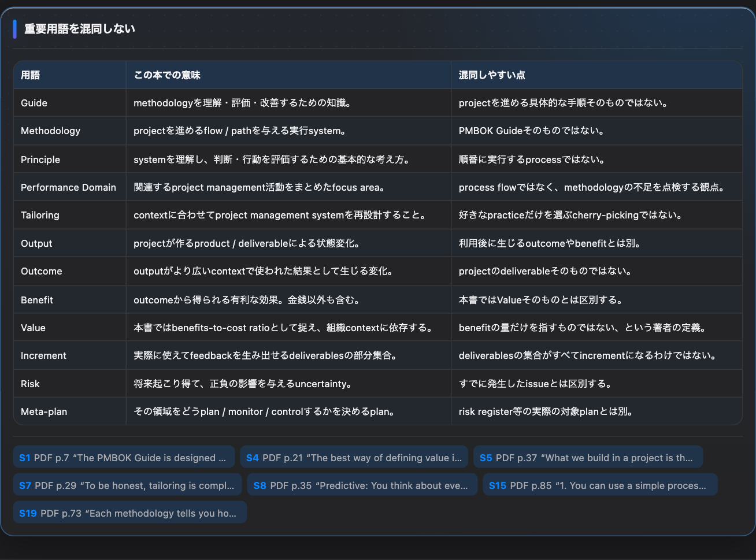Click 'projectを進めるflow / path' meaning cell
Image resolution: width=756 pixels, height=560 pixels.
288,131
